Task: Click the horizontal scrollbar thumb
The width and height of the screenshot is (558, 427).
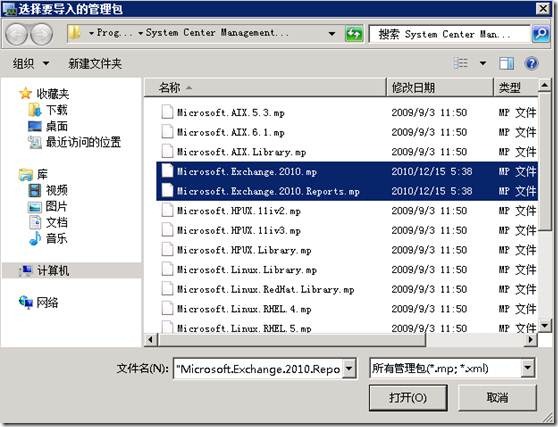Action: pos(292,340)
